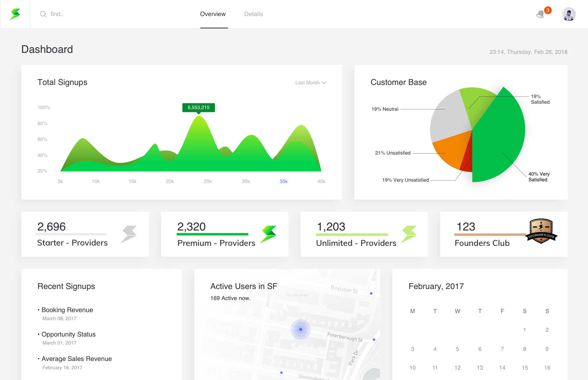This screenshot has height=380, width=588.
Task: Expand the Booking Revenue signup entry
Action: click(x=67, y=310)
